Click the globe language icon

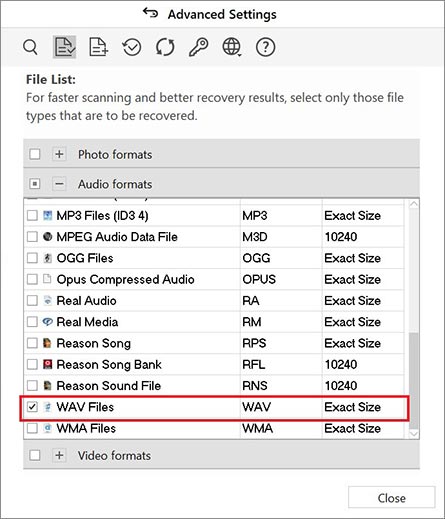(232, 47)
